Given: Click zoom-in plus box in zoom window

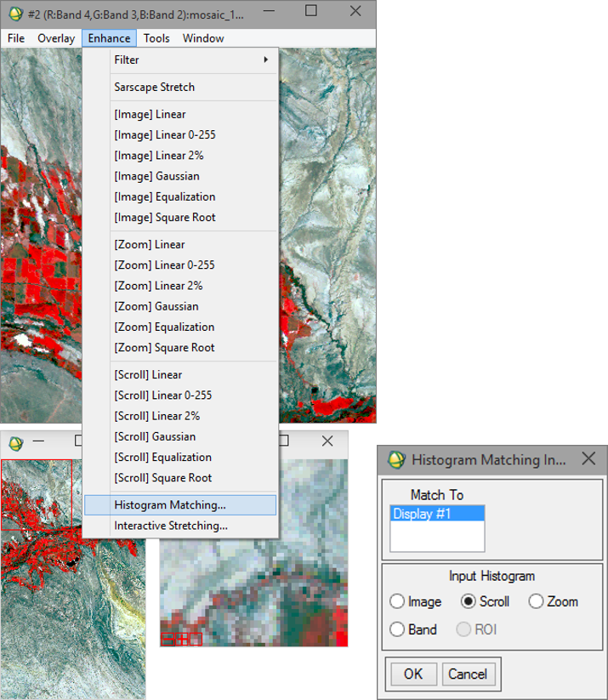Looking at the screenshot, I should pyautogui.click(x=182, y=640).
